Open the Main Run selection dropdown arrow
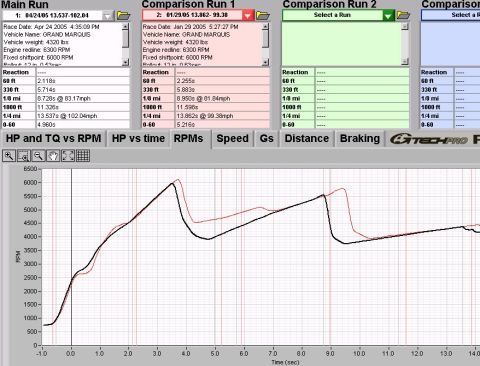The image size is (480, 366). pos(108,16)
